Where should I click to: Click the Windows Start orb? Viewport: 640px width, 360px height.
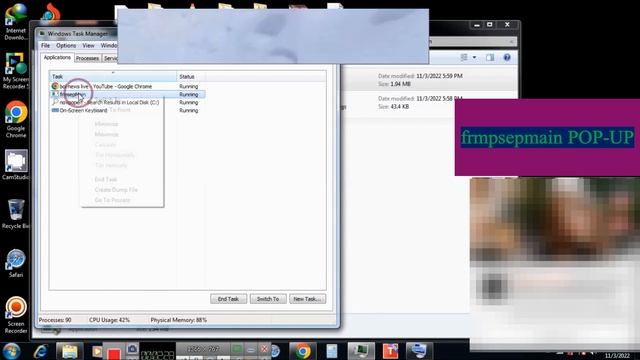(x=11, y=351)
